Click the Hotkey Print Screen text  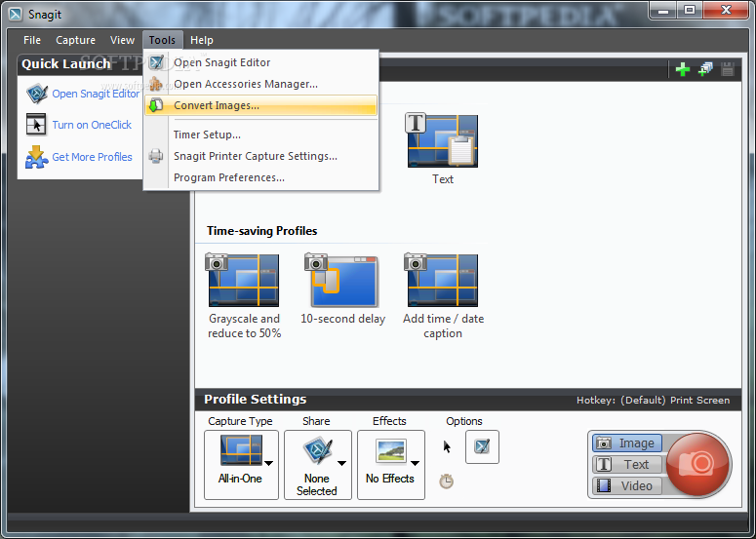pos(653,401)
